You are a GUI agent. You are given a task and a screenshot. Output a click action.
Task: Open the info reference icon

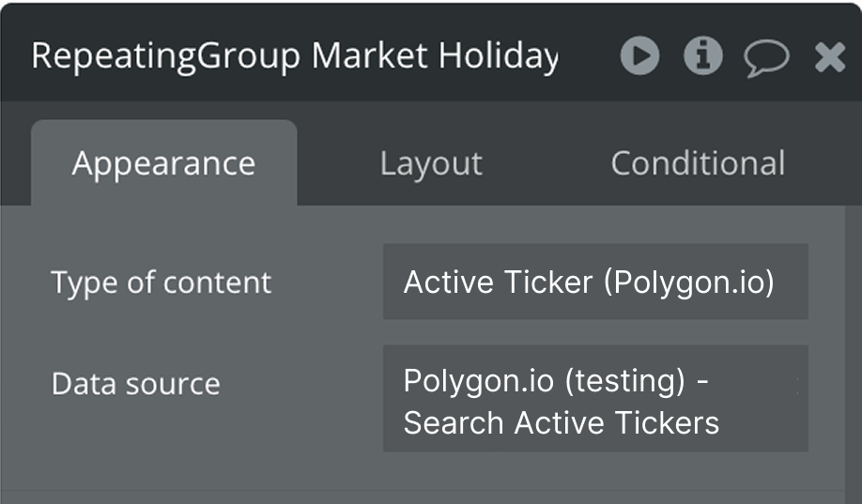702,56
